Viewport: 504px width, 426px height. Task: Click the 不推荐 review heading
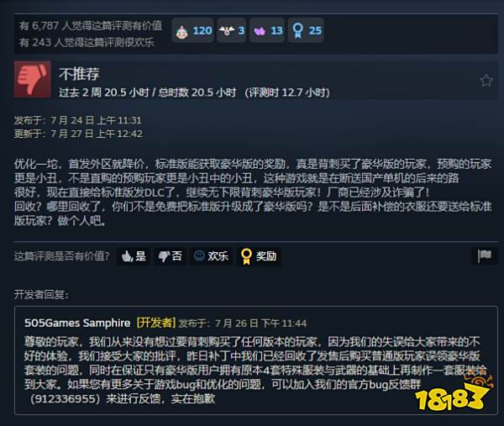[79, 74]
